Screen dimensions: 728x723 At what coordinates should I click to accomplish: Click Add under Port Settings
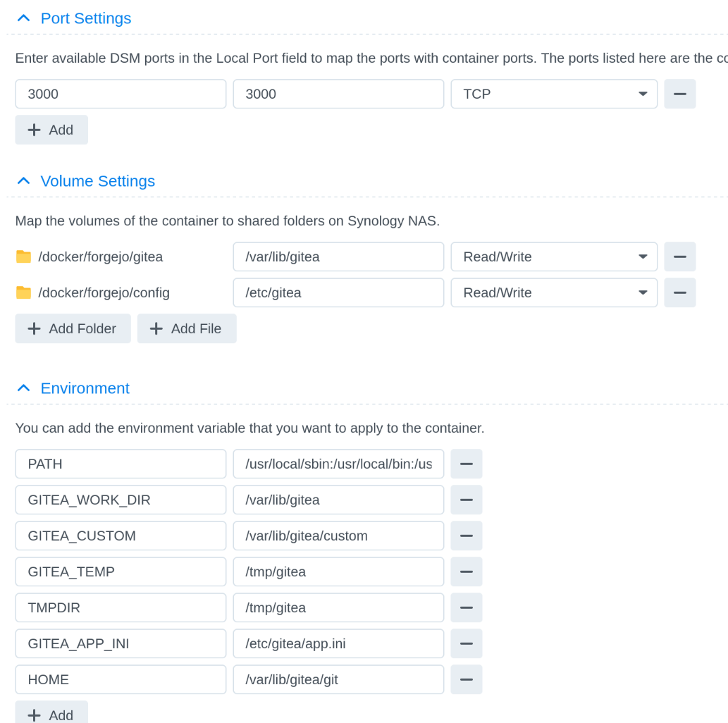pyautogui.click(x=51, y=130)
